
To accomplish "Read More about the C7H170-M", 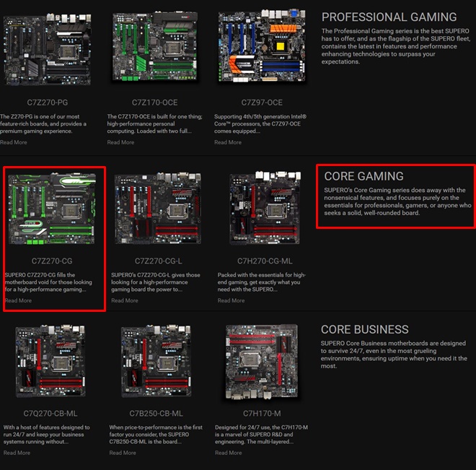I will coord(229,453).
